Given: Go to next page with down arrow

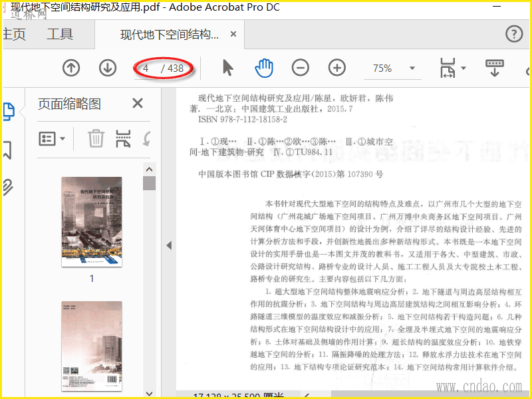Looking at the screenshot, I should [108, 68].
